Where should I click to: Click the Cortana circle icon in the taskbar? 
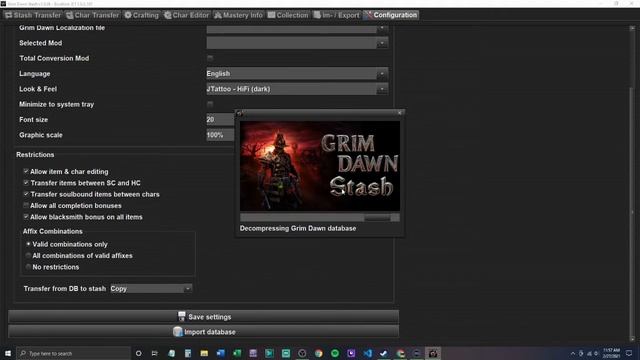coord(138,353)
